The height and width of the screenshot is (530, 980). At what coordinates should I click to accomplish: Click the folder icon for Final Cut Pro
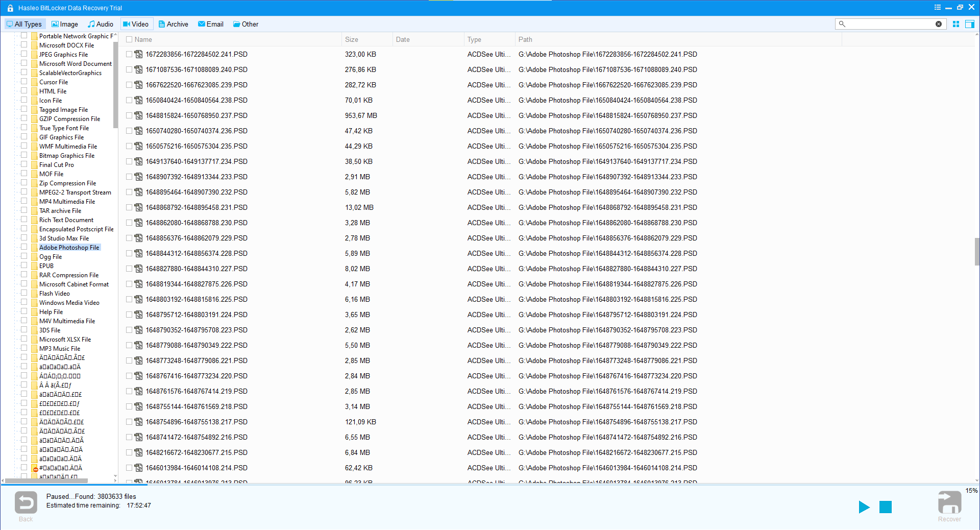pos(34,165)
